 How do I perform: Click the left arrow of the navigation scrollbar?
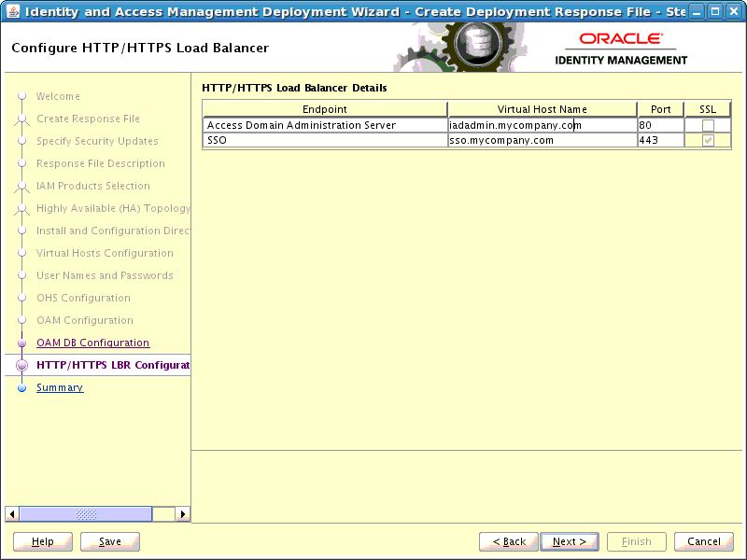pyautogui.click(x=12, y=514)
